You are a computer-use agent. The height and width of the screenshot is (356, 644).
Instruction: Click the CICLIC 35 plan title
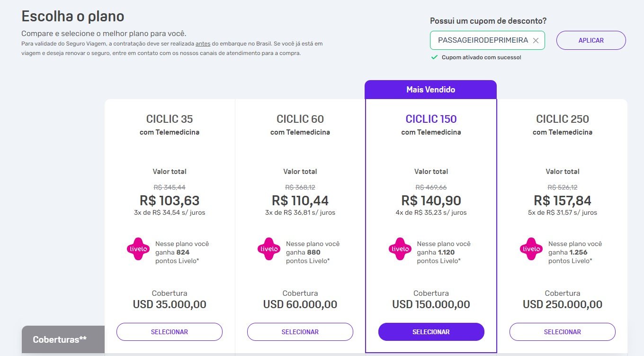[x=170, y=119]
